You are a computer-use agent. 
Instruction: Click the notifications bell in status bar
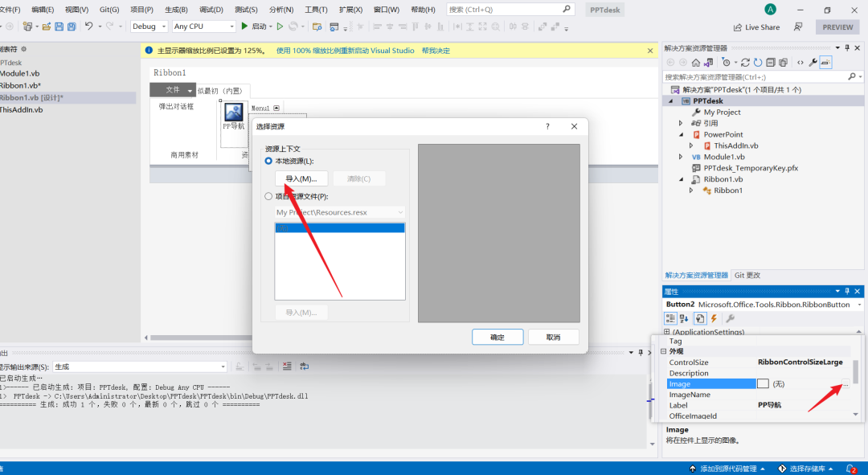coord(851,469)
